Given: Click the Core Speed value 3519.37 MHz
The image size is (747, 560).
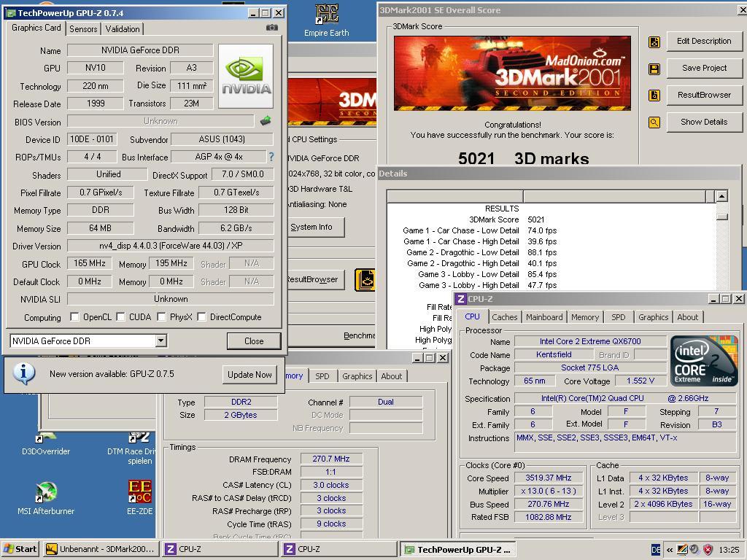Looking at the screenshot, I should [x=549, y=478].
